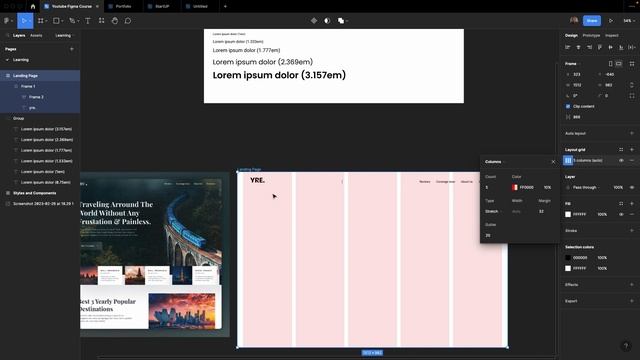Open the Frame type dropdown
Viewport: 640px width, 360px height.
[x=572, y=64]
